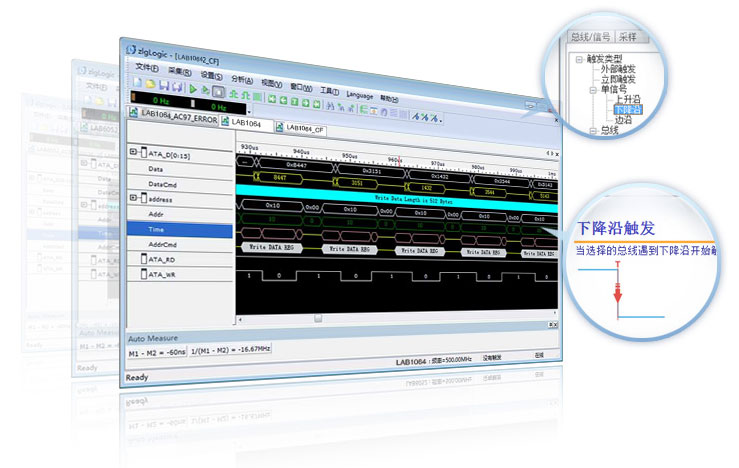
Task: Click the repeated-run play icon
Action: [205, 90]
